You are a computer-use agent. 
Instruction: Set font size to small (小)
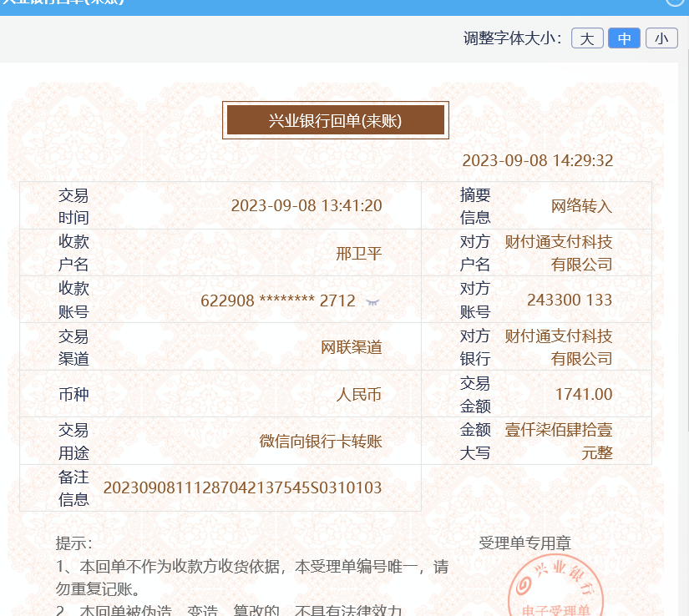661,38
